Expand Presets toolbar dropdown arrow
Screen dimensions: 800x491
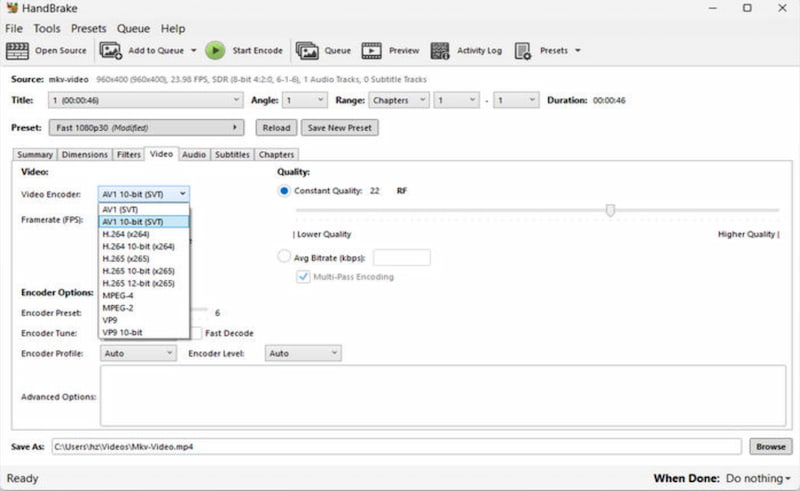[x=578, y=51]
